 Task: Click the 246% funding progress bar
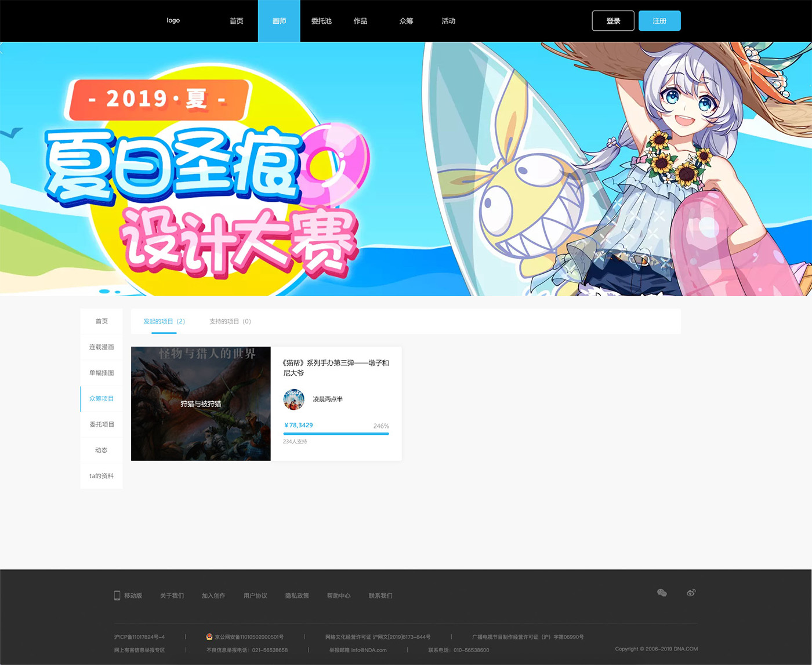click(x=336, y=434)
